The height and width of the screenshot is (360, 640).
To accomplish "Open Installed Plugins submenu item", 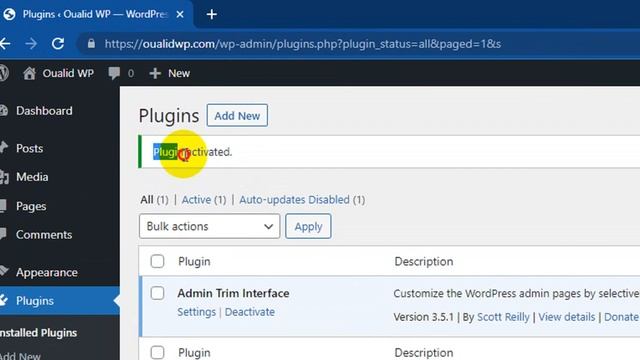I will click(x=38, y=333).
